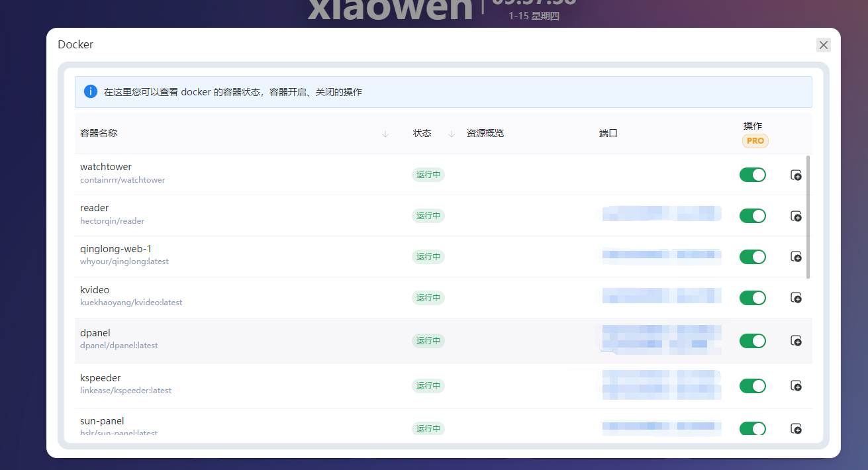
Task: Click the action icon for kvideo container
Action: click(x=796, y=298)
